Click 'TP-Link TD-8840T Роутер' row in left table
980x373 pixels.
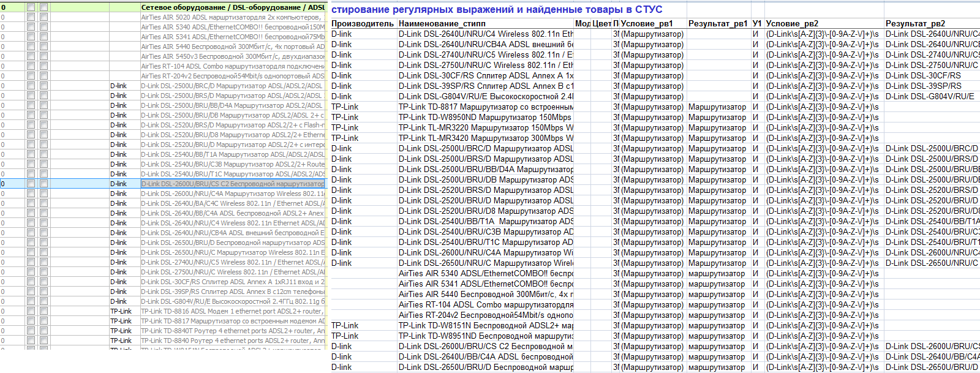coord(233,331)
